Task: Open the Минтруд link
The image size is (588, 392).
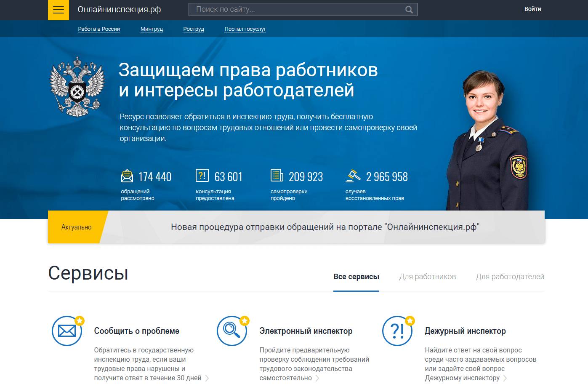Action: (x=152, y=29)
